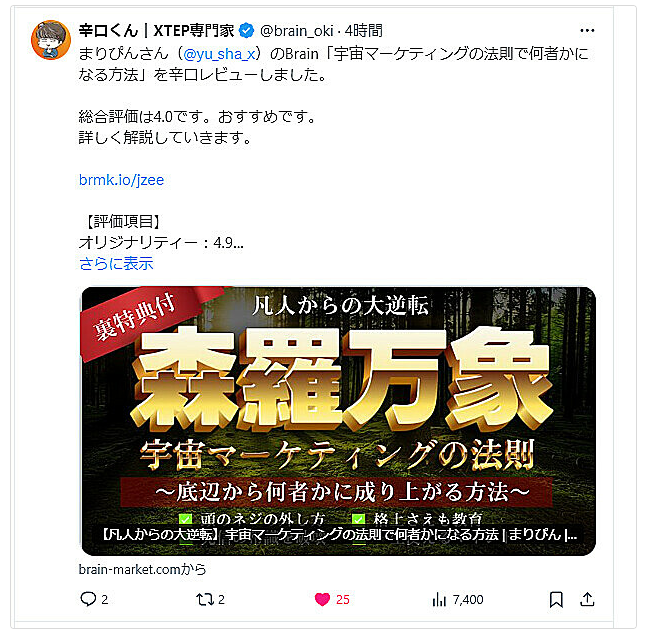650x634 pixels.
Task: Expand post with さらに表示
Action: pyautogui.click(x=116, y=263)
